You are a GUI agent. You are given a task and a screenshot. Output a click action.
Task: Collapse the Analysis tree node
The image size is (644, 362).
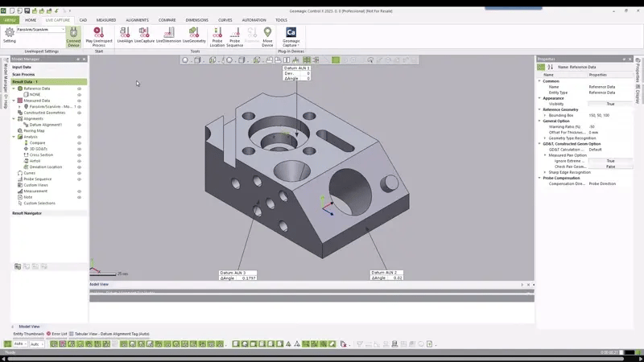pyautogui.click(x=14, y=137)
